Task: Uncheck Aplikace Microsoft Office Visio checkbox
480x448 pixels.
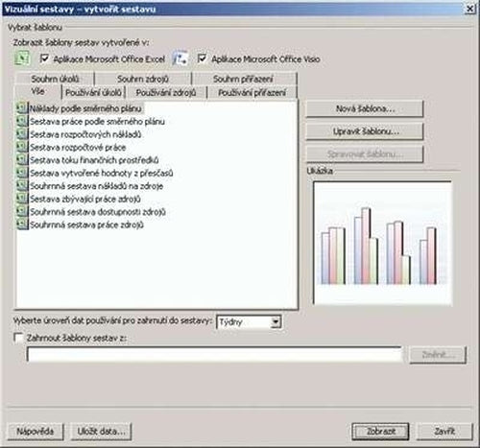Action: [x=202, y=59]
